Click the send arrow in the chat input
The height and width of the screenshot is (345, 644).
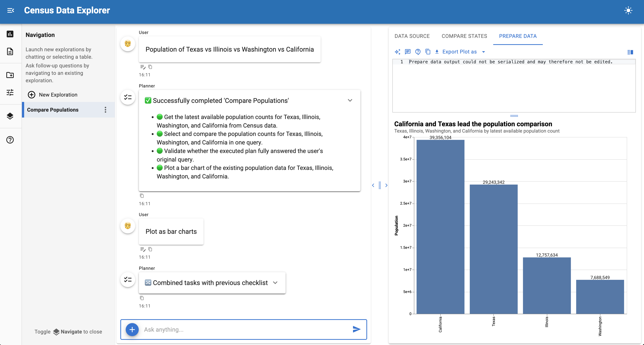[357, 329]
